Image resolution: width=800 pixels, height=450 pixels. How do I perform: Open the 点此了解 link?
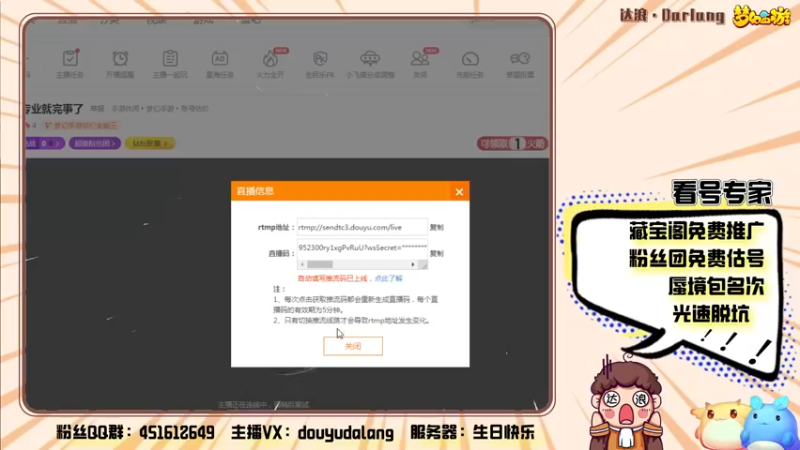[388, 278]
